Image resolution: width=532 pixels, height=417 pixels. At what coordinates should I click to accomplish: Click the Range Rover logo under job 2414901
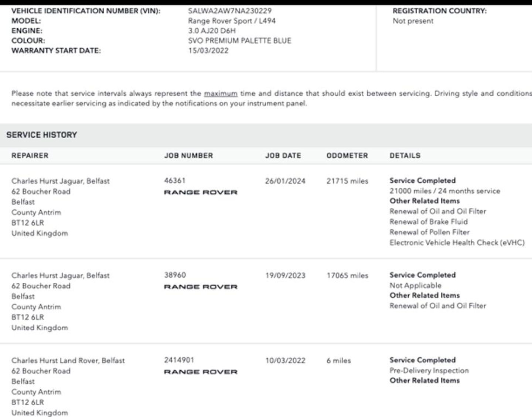point(201,372)
